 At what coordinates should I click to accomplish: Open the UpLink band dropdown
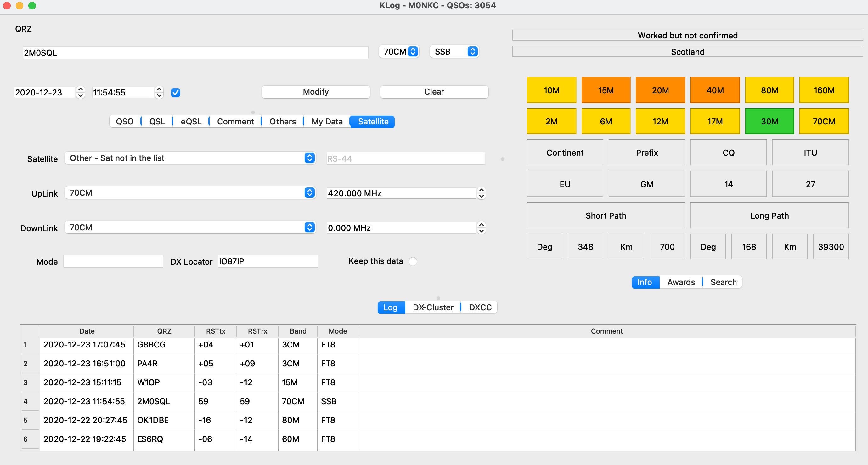[190, 193]
